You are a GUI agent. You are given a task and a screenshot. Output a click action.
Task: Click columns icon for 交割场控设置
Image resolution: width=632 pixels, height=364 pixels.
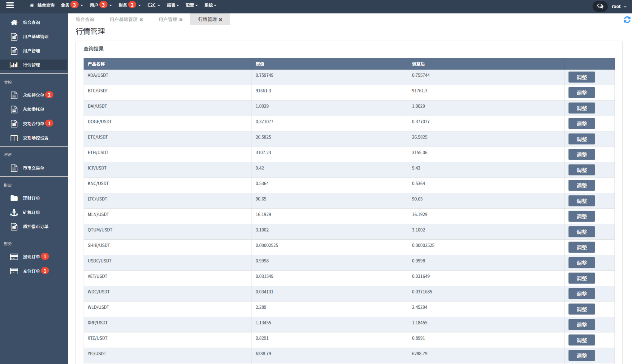pyautogui.click(x=14, y=138)
